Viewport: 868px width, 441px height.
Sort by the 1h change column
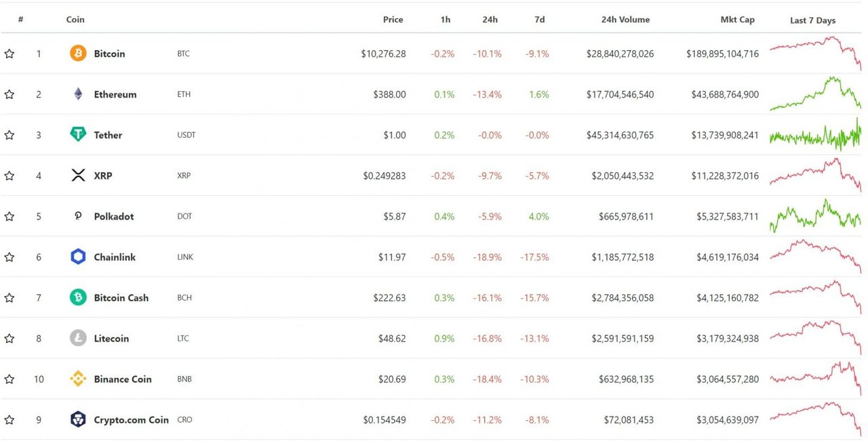click(x=446, y=20)
